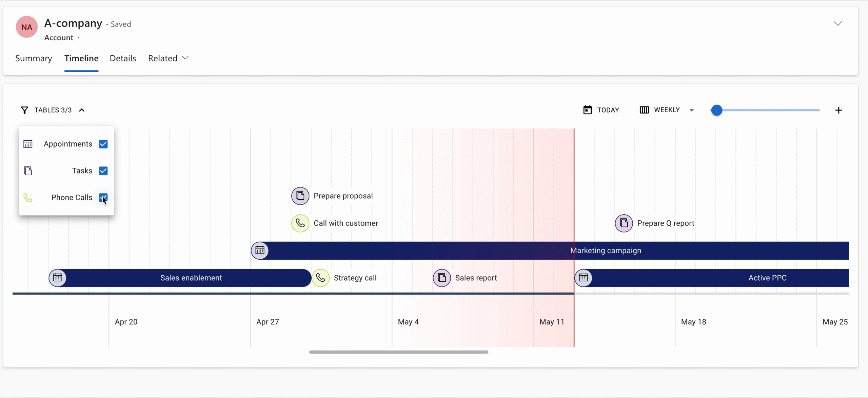Click the Call with customer label
868x398 pixels.
tap(346, 223)
